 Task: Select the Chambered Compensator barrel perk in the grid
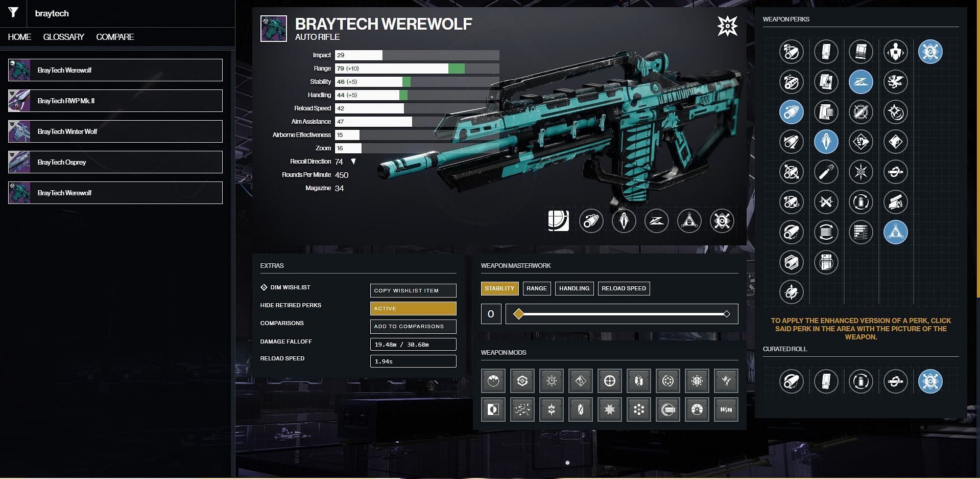pos(792,82)
